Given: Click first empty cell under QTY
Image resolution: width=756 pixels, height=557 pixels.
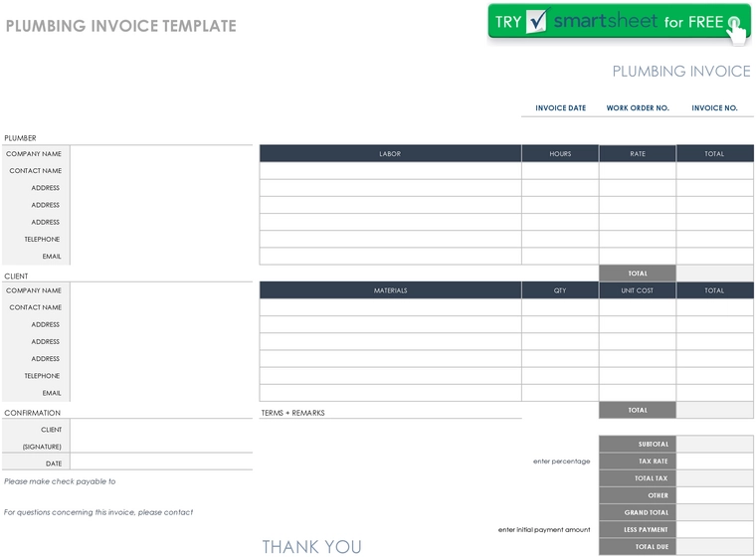Looking at the screenshot, I should coord(560,307).
